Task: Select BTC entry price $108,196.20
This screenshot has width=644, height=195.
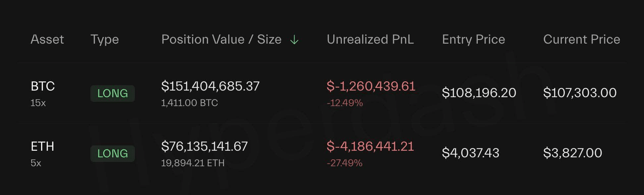Action: (479, 93)
